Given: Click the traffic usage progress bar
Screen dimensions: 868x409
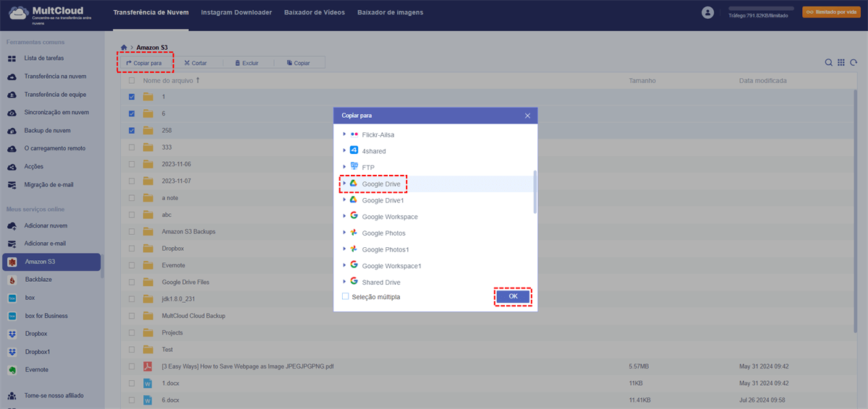Looking at the screenshot, I should pyautogui.click(x=760, y=8).
